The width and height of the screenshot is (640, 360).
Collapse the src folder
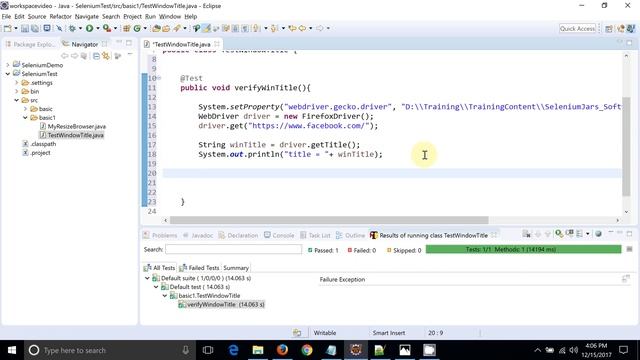point(16,100)
